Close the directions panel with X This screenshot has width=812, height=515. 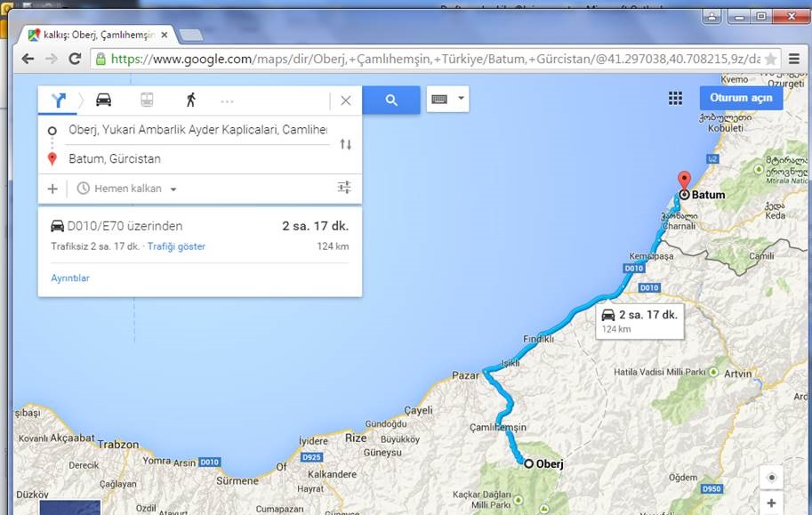pyautogui.click(x=346, y=101)
